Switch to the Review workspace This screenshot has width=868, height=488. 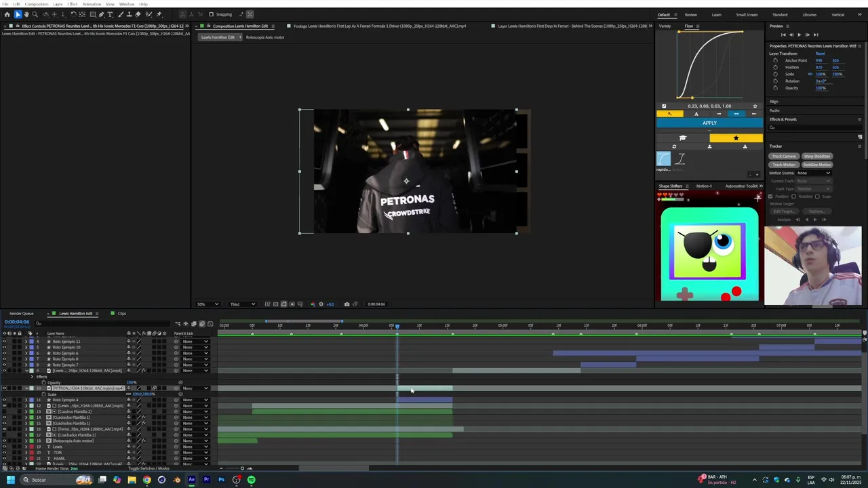point(690,15)
